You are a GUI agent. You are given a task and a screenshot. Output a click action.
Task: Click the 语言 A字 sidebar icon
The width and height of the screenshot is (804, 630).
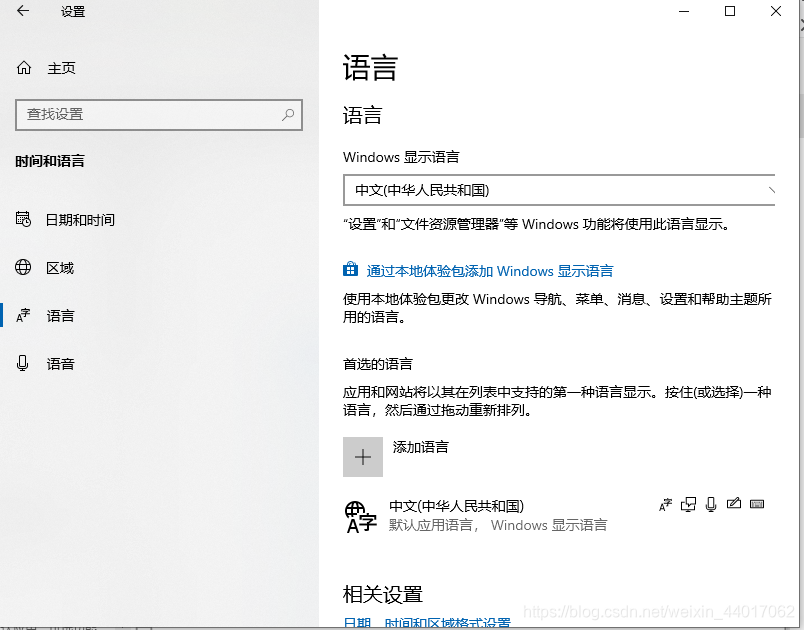tap(23, 315)
